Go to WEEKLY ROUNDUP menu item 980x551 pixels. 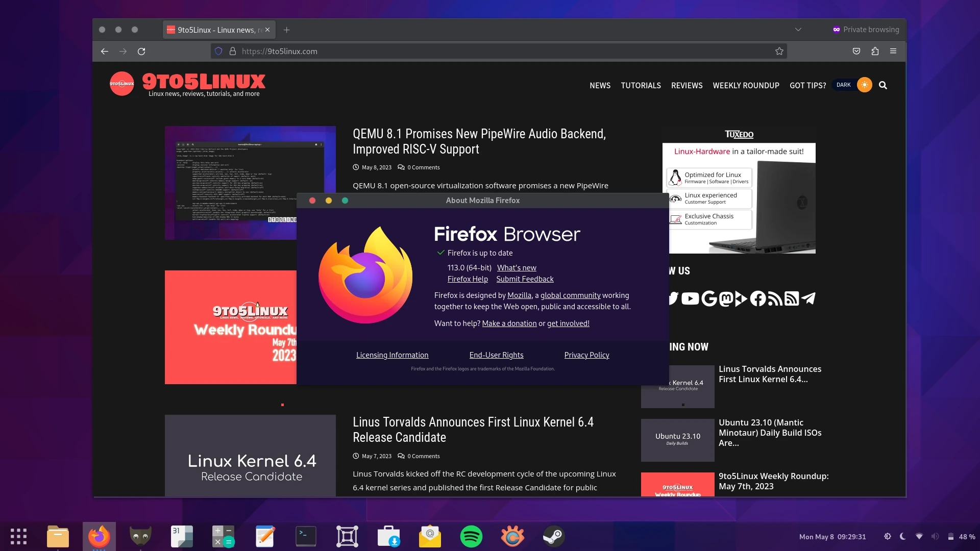[x=746, y=85]
